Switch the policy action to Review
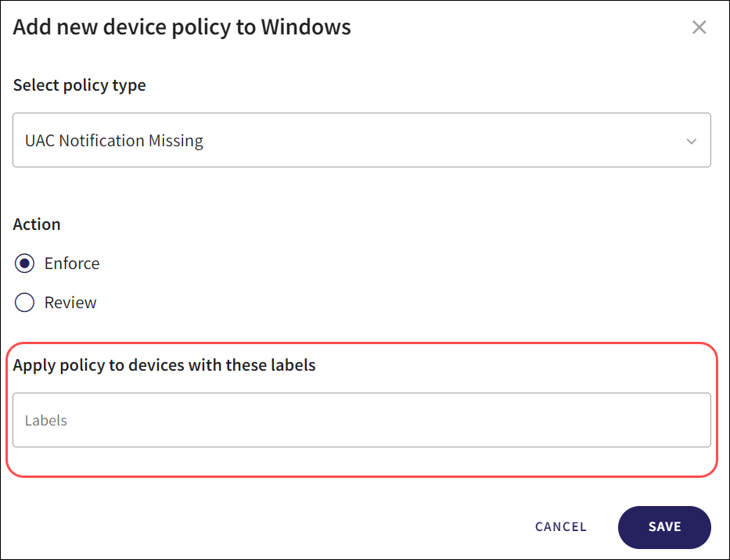The width and height of the screenshot is (730, 560). click(x=25, y=303)
